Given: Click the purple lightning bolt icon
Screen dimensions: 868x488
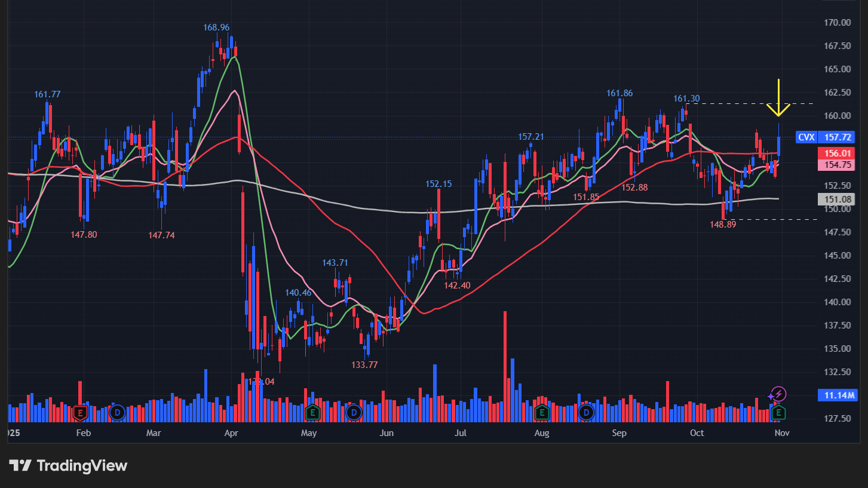Looking at the screenshot, I should (x=777, y=394).
